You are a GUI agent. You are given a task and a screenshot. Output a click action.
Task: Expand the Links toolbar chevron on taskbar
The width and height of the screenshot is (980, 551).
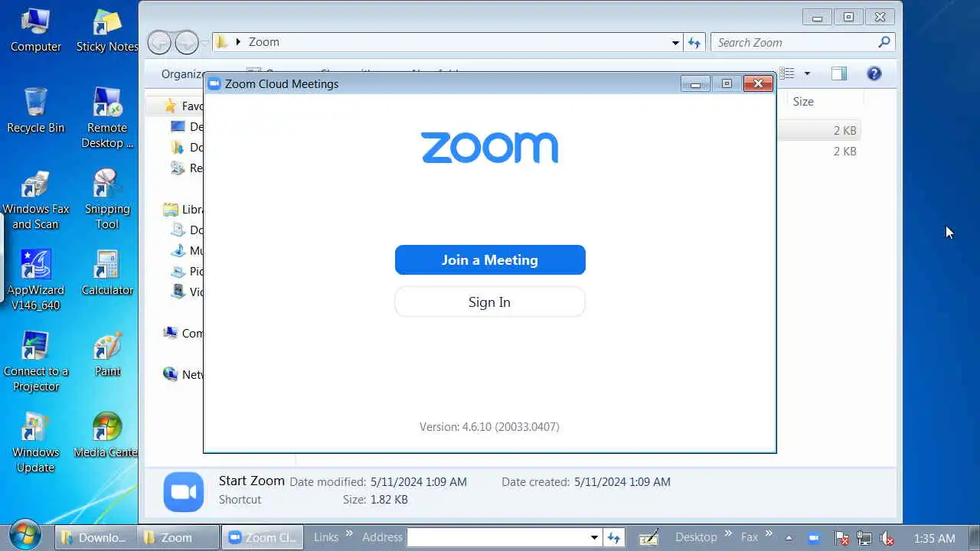click(x=349, y=533)
